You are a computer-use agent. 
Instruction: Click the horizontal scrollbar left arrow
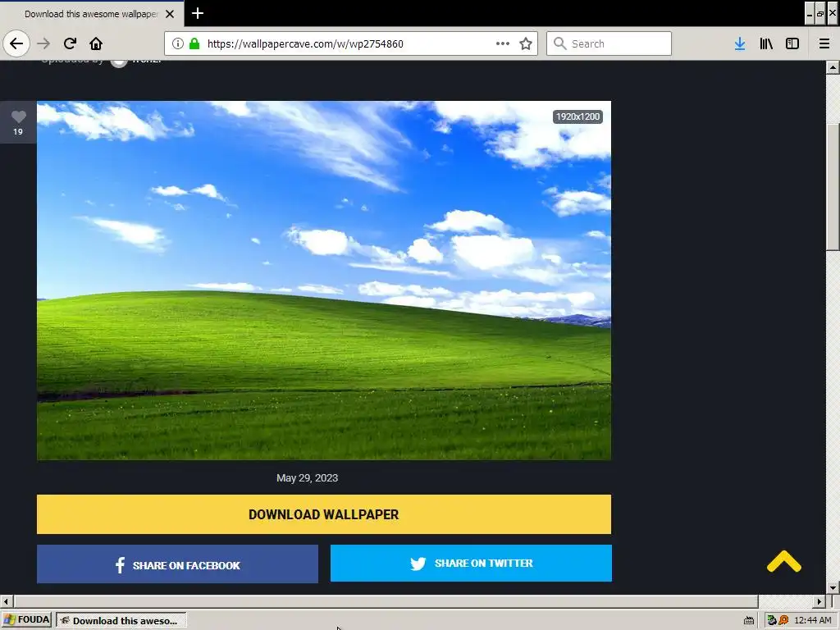[7, 601]
